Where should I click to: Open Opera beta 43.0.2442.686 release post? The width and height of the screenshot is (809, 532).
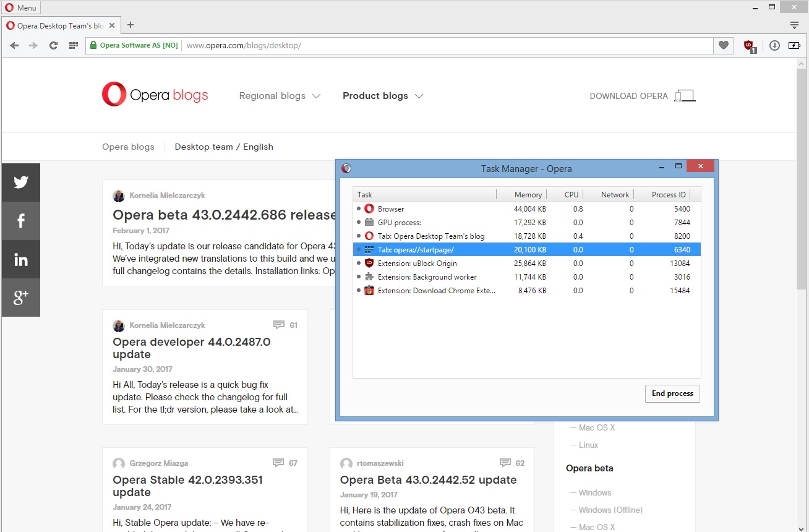point(224,215)
